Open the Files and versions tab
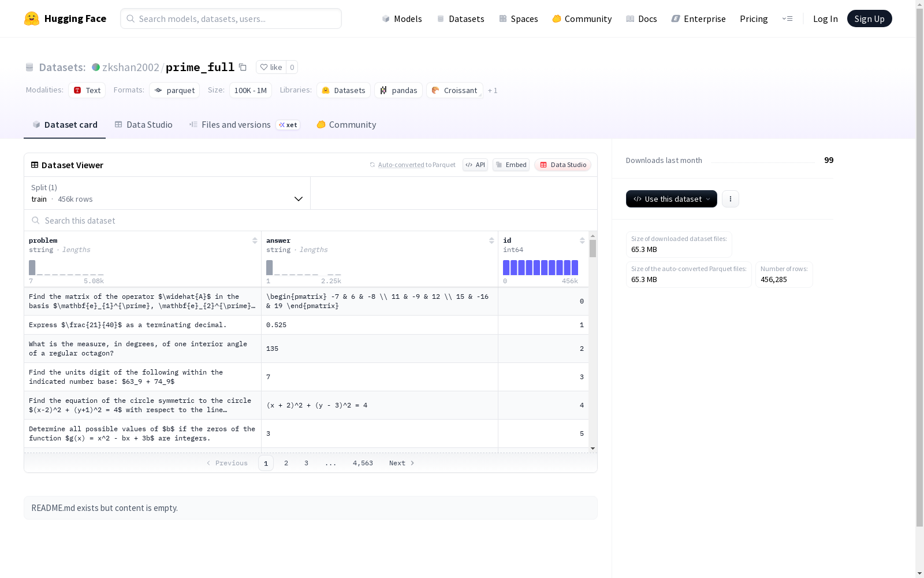 (244, 125)
